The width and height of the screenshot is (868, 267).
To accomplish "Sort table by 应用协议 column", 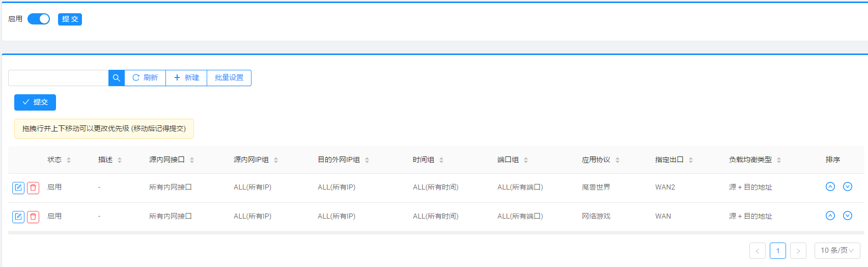I will click(x=601, y=160).
